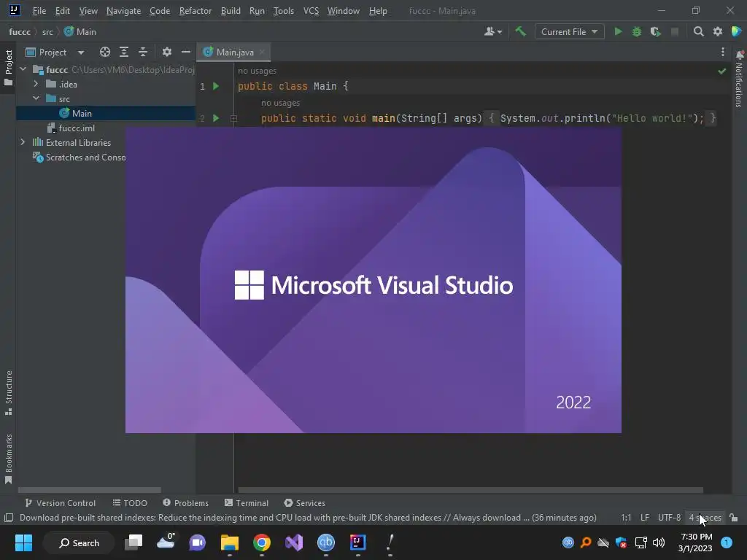Toggle the Structure side panel
Screen dimensions: 747x560
pos(9,393)
